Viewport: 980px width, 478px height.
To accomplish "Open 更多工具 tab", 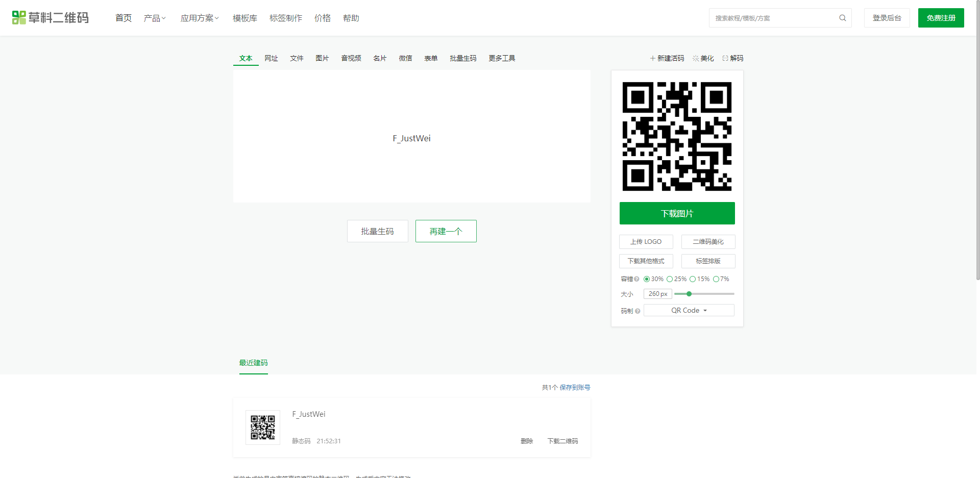I will point(502,58).
